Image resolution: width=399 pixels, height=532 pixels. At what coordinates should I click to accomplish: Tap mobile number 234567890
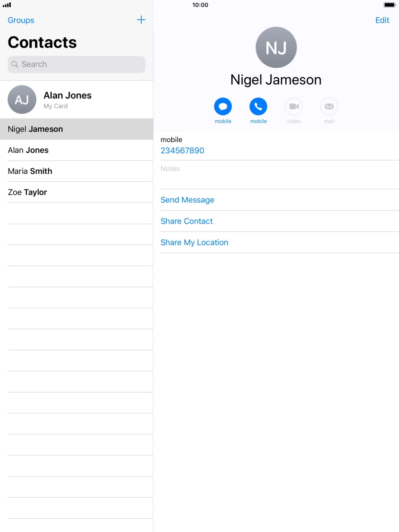pyautogui.click(x=182, y=151)
